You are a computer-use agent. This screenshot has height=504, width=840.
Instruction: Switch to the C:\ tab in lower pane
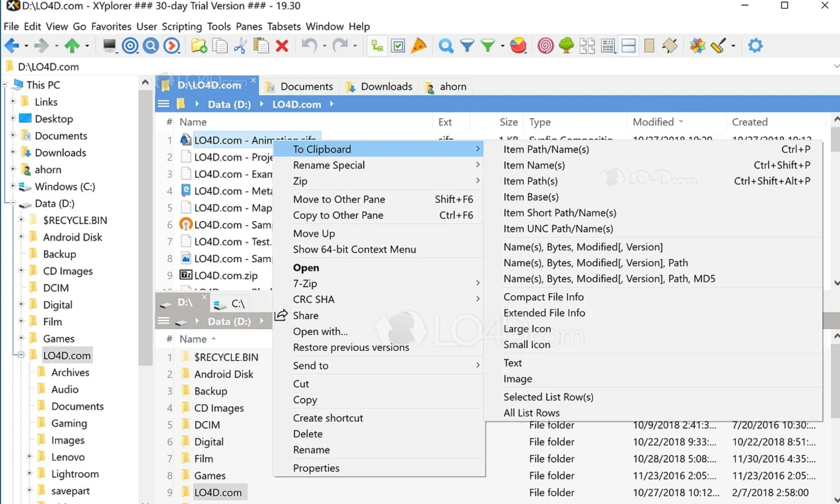[230, 304]
